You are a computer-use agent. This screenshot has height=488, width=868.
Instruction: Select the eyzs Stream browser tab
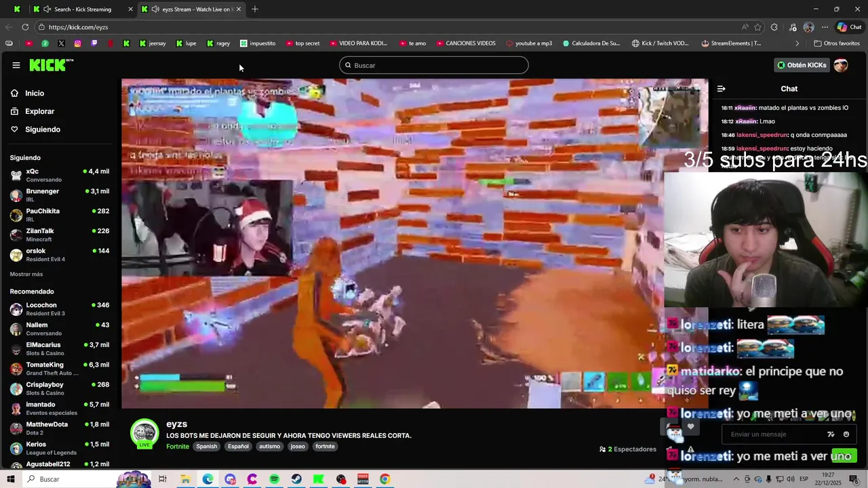192,9
